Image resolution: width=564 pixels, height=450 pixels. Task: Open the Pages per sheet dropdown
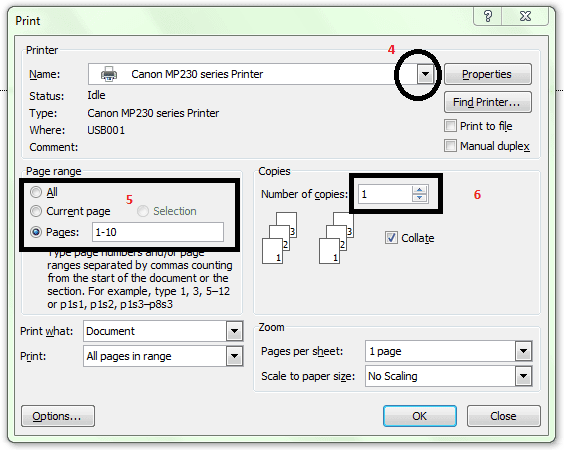(x=523, y=351)
